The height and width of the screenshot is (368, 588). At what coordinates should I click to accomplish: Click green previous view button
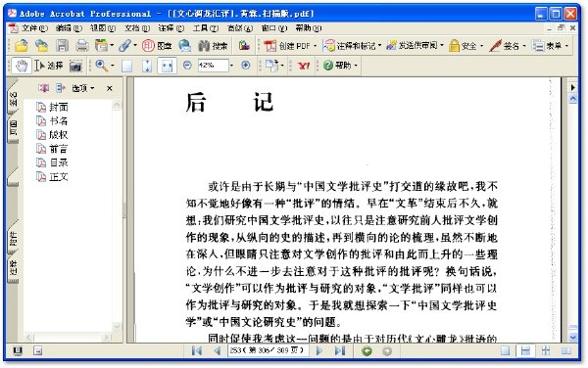click(367, 351)
